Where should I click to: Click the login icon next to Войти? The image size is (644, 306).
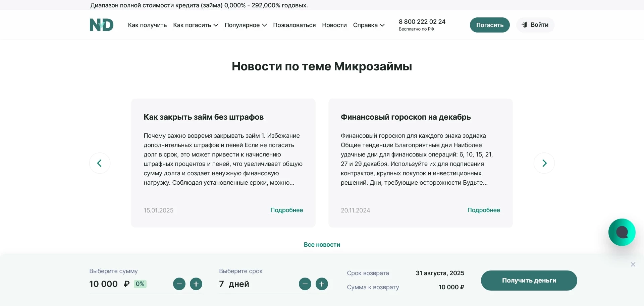525,25
